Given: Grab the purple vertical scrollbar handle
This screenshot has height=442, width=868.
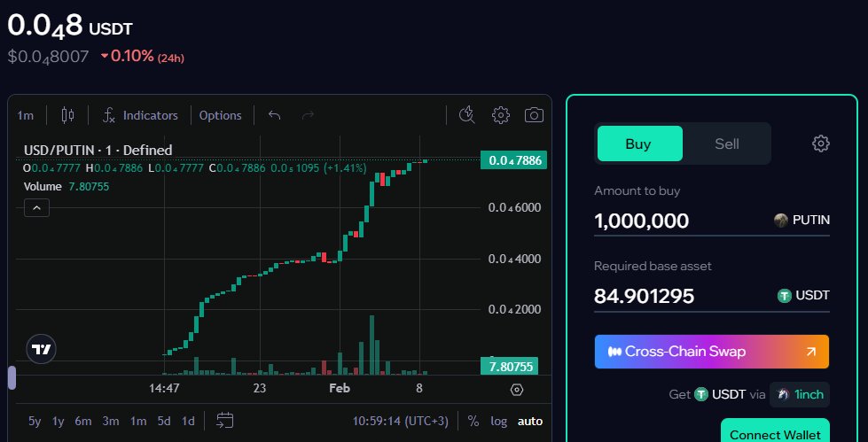Looking at the screenshot, I should point(12,377).
